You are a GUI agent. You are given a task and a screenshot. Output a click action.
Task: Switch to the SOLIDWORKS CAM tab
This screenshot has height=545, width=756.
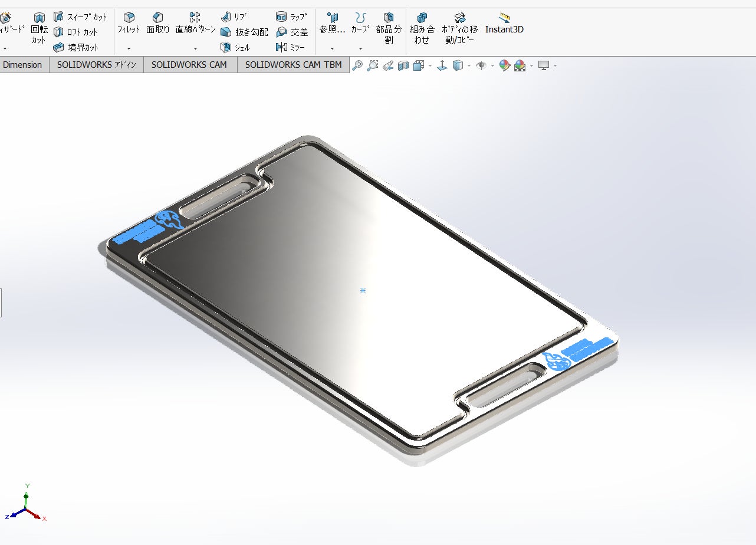189,65
